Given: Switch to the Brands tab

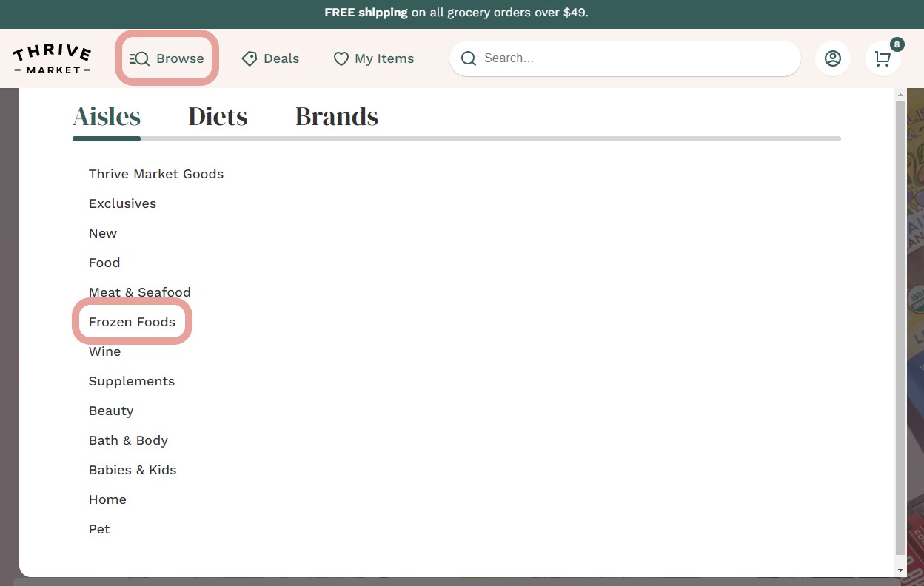Looking at the screenshot, I should [336, 116].
